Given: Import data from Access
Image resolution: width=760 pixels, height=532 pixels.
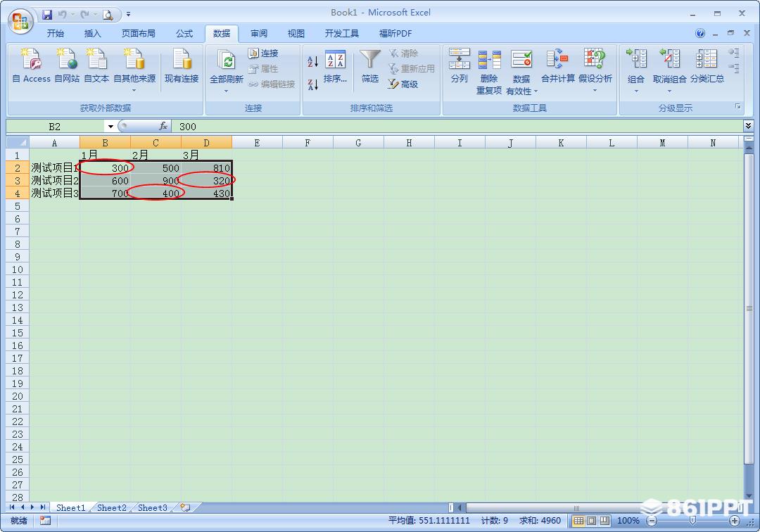Looking at the screenshot, I should tap(31, 66).
